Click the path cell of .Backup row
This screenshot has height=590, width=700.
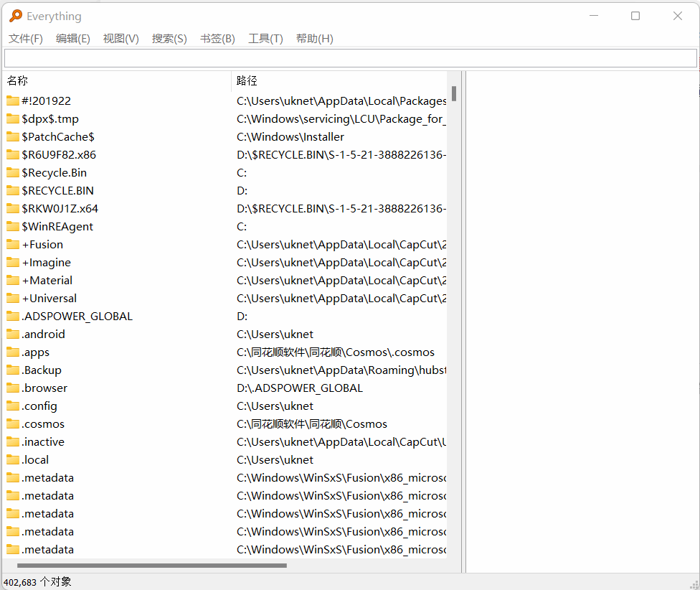[341, 370]
